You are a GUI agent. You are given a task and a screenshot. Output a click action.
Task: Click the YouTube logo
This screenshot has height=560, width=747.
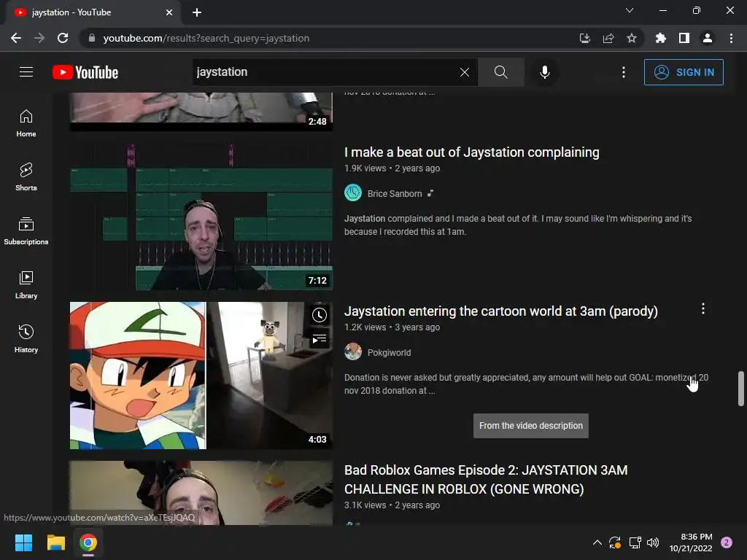click(x=85, y=72)
